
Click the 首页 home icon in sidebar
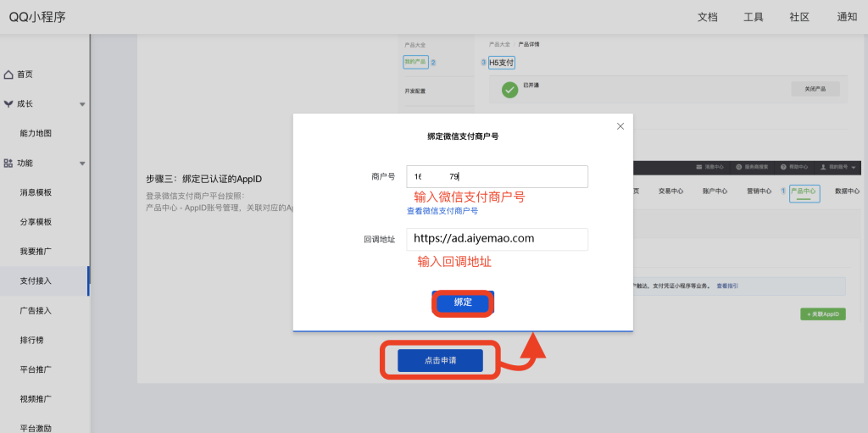[8, 75]
